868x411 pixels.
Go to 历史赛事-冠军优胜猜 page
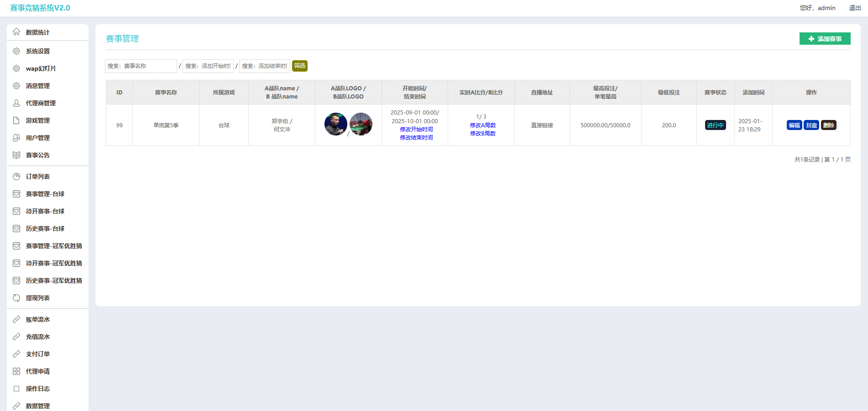click(54, 281)
